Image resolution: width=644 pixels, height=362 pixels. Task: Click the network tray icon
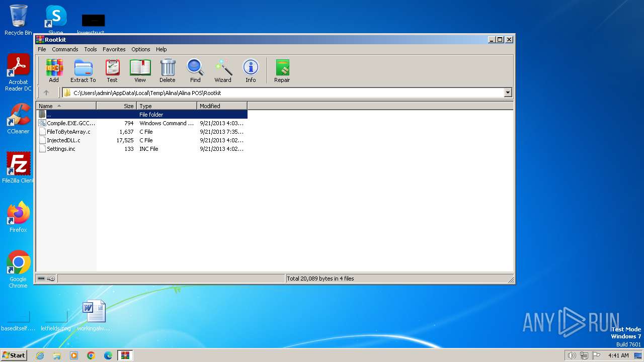click(x=584, y=355)
